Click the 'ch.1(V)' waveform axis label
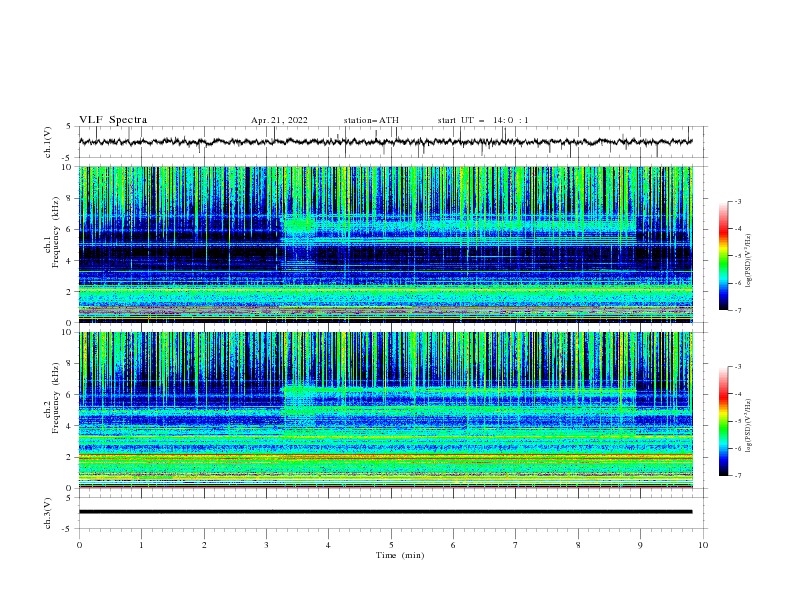Screen dimensions: 792x612 click(x=48, y=142)
